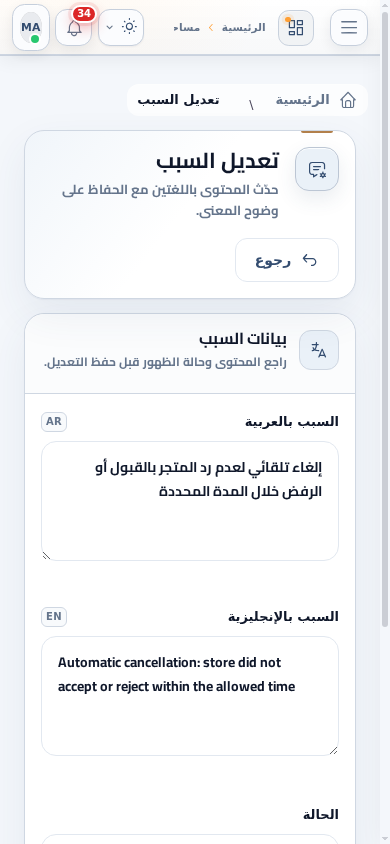Expand the theme dropdown chevron
The image size is (390, 844).
[110, 27]
